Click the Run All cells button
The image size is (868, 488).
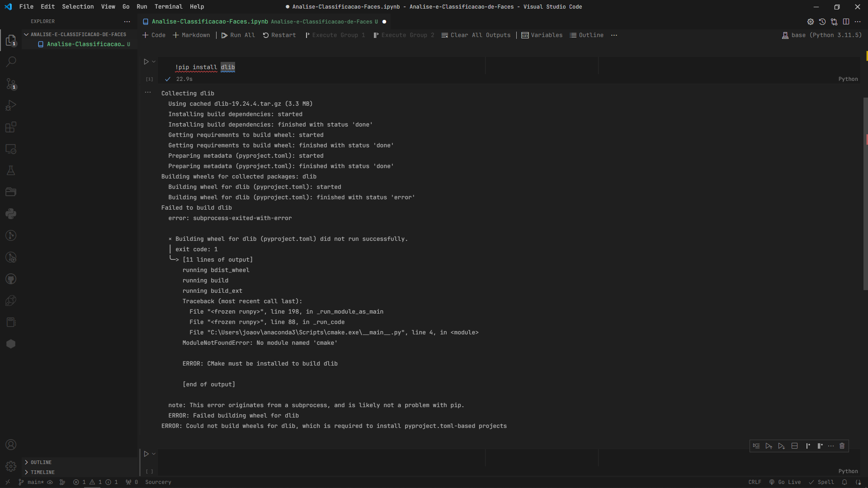coord(237,34)
